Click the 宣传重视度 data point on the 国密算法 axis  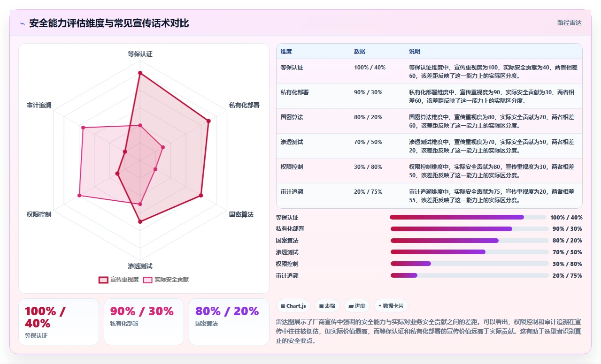201,195
